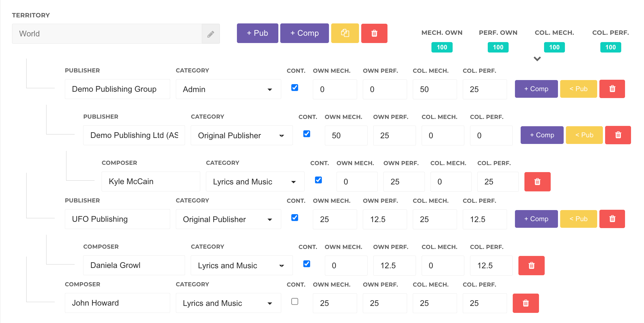The image size is (644, 323).
Task: Click the pencil edit icon next to World
Action: click(x=211, y=34)
